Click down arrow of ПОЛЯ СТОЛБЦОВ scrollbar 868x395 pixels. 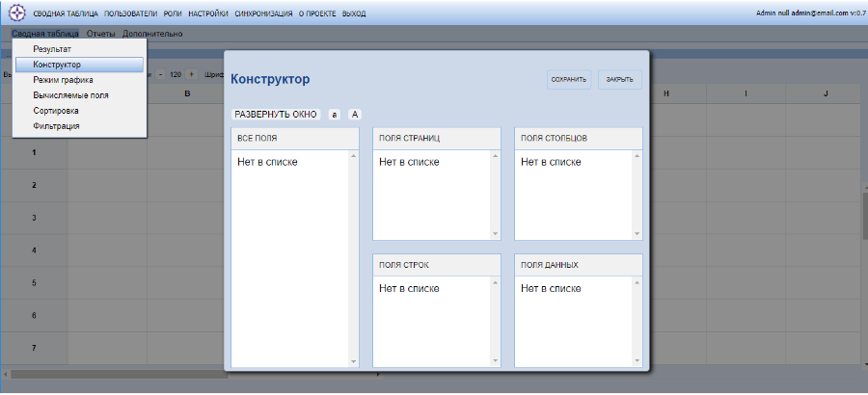[637, 234]
